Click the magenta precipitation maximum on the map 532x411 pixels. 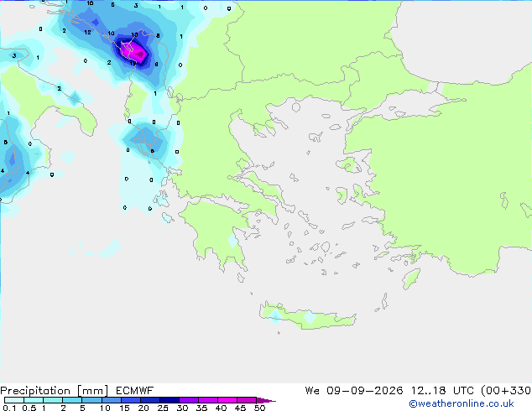tap(135, 52)
